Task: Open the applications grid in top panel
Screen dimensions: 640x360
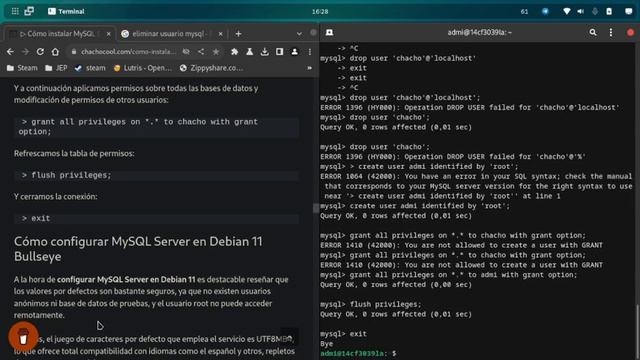Action: [x=15, y=11]
